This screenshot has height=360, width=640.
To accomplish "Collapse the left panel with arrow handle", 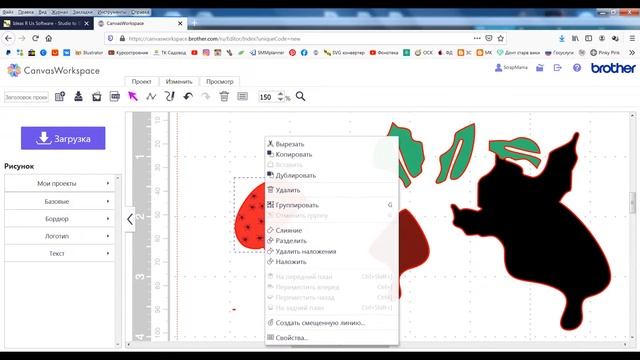I will [x=130, y=219].
